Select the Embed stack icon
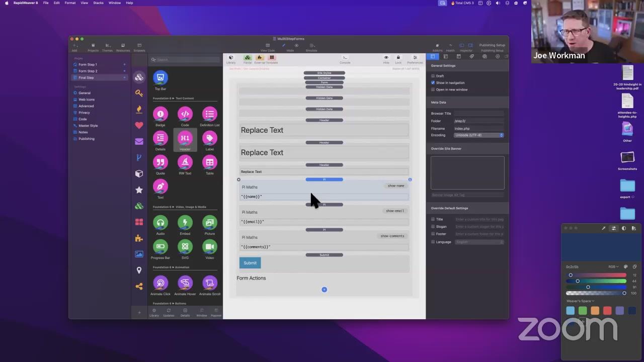Screen dimensions: 644x362 tap(185, 223)
